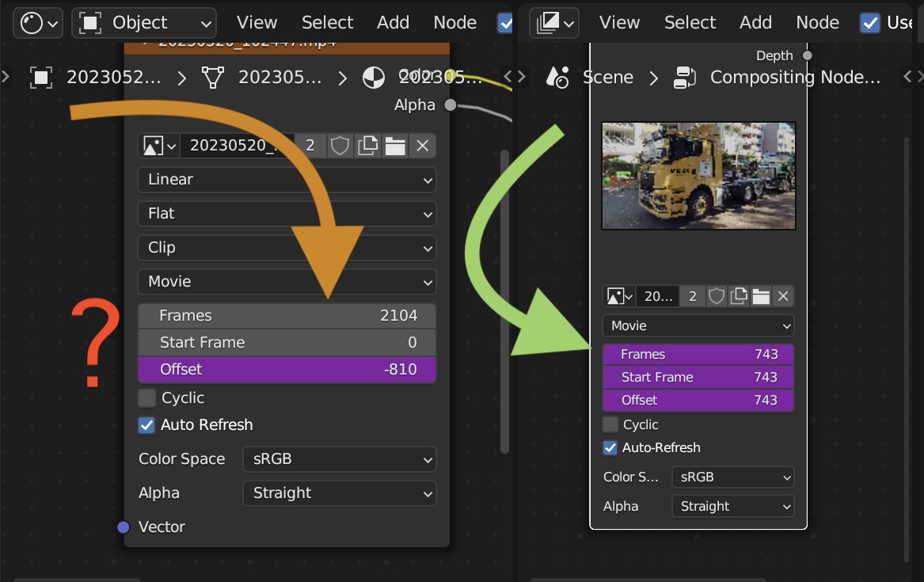Click the object icon in shader breadcrumb
The height and width of the screenshot is (582, 924).
coord(40,77)
